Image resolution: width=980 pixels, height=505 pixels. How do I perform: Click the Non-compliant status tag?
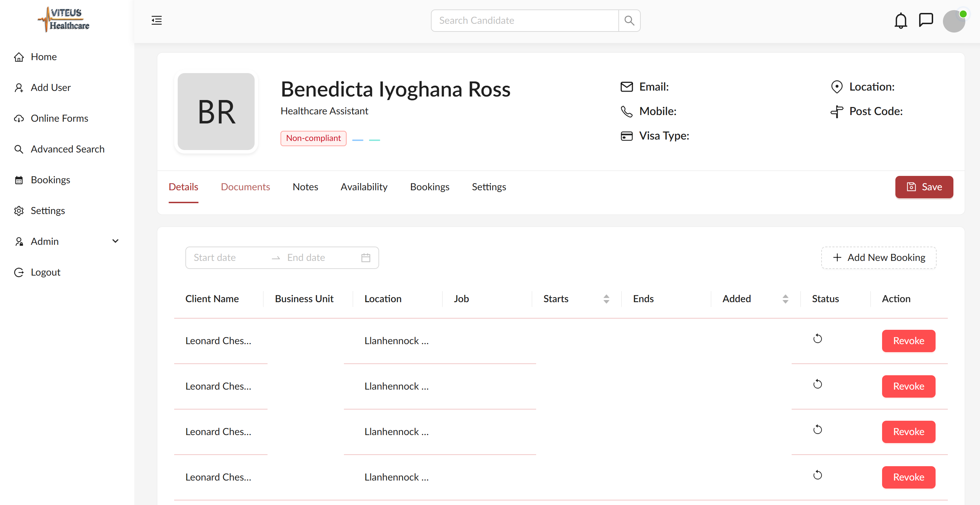[313, 138]
